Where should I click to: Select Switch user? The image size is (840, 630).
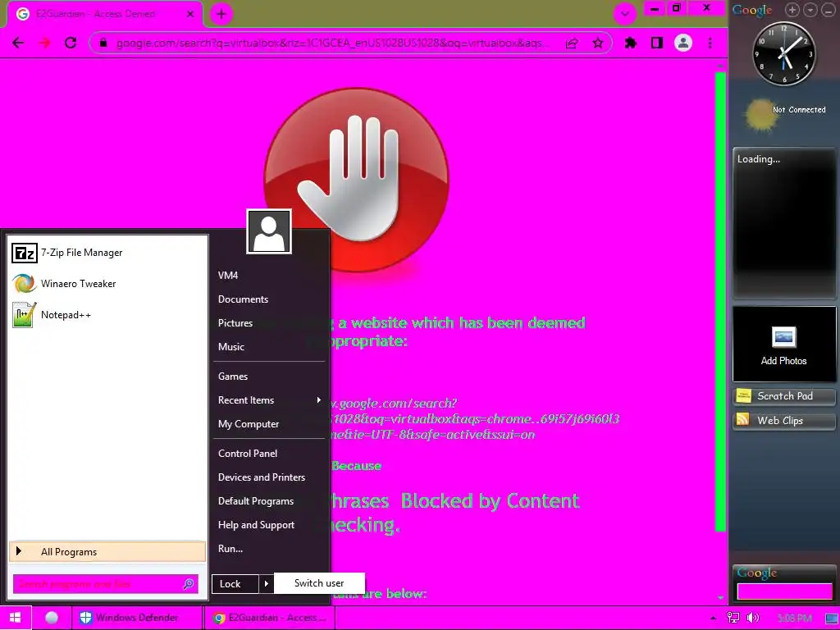(319, 583)
